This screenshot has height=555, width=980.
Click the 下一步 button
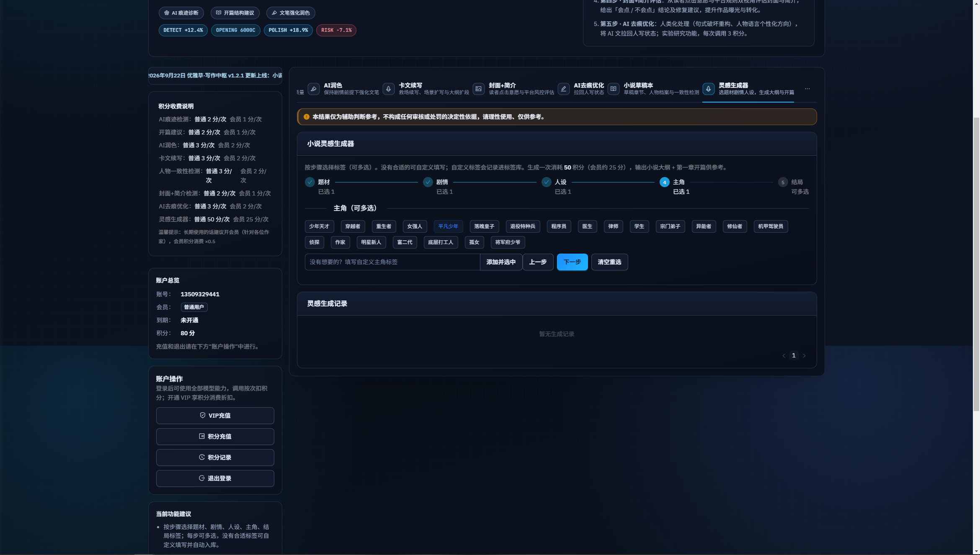(x=572, y=262)
